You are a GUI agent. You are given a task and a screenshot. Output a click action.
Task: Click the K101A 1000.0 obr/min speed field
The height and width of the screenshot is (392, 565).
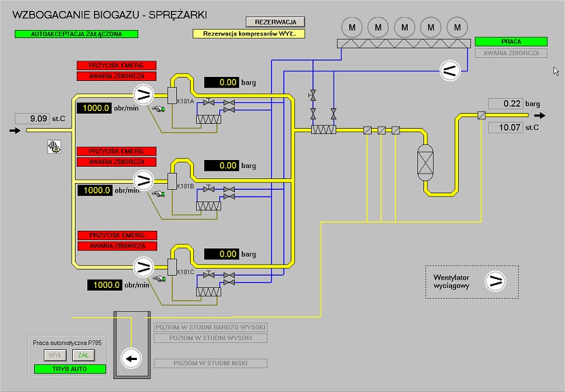click(x=93, y=108)
